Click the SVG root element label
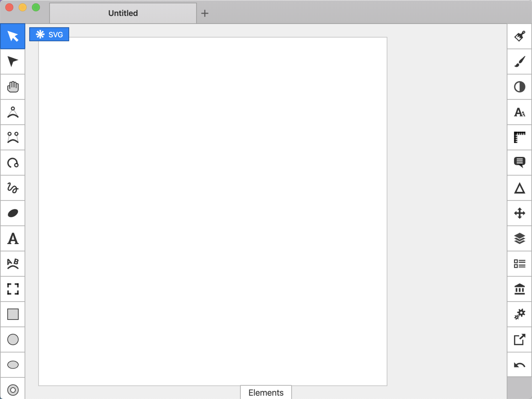 coord(49,34)
